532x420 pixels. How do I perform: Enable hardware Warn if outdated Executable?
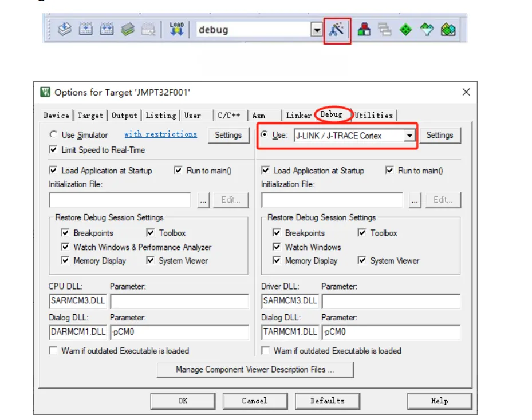[x=265, y=351]
